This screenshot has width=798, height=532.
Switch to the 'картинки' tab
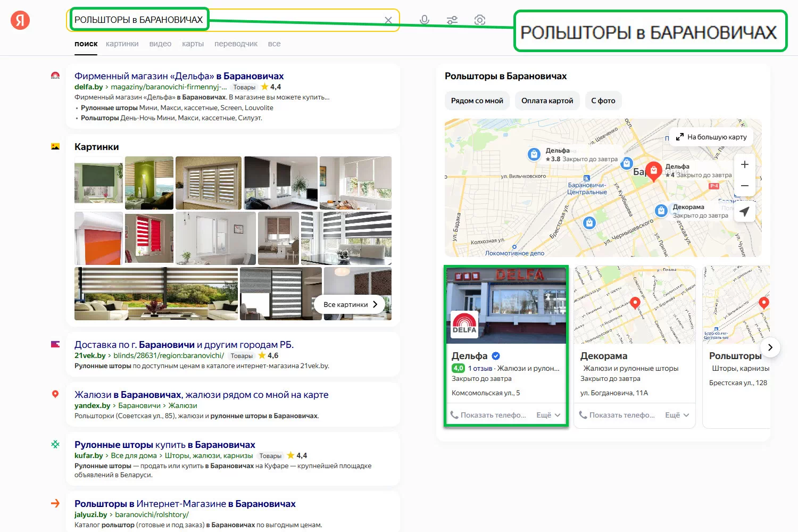click(122, 44)
